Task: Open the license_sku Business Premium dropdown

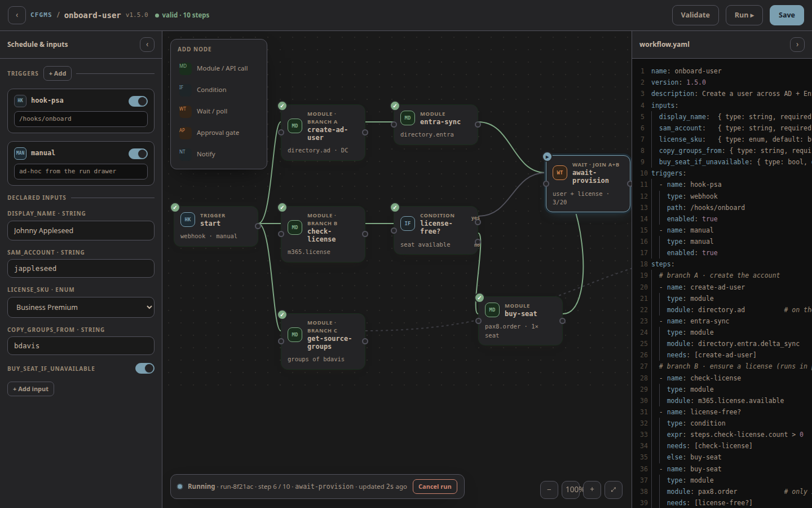Action: click(x=81, y=308)
